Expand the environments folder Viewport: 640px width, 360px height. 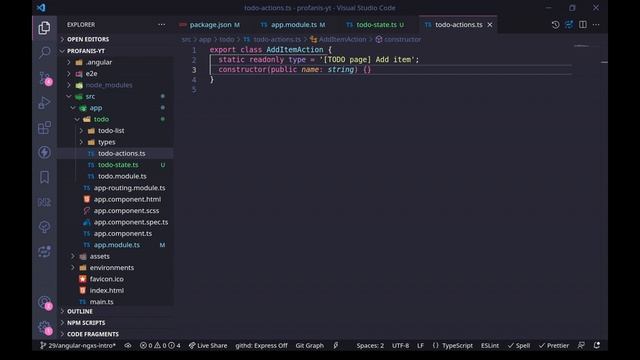[x=112, y=268]
